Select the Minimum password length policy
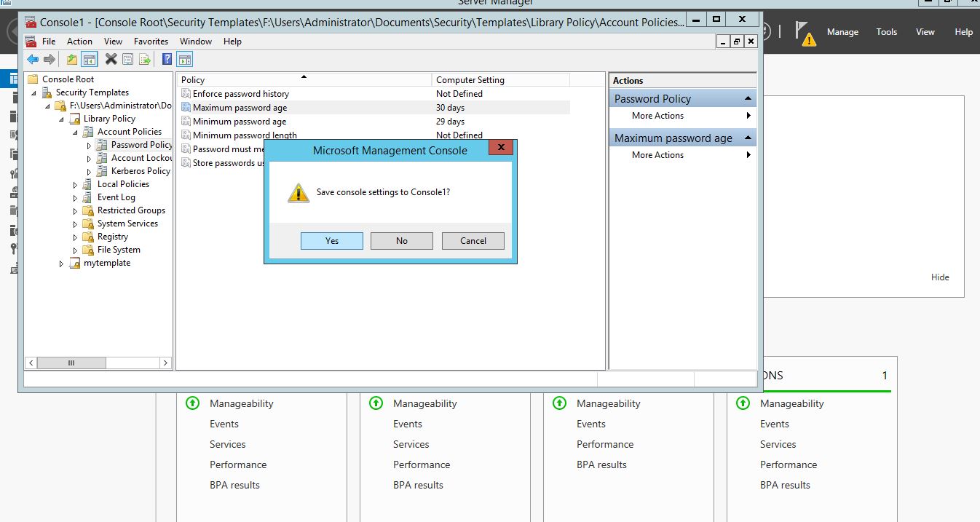The height and width of the screenshot is (522, 980). 245,135
